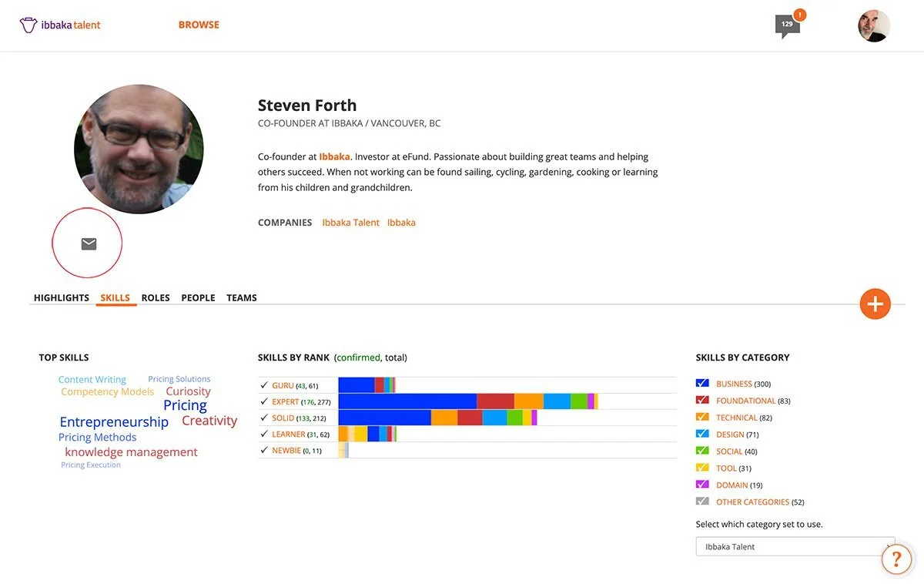This screenshot has width=924, height=584.
Task: Click the red segment of EXPERT bar
Action: tap(495, 401)
